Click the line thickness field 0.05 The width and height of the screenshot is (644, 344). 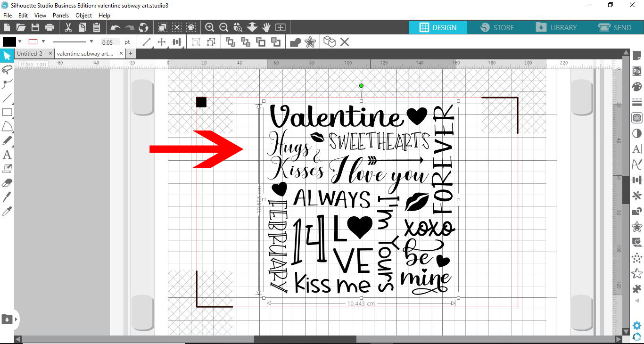[110, 42]
